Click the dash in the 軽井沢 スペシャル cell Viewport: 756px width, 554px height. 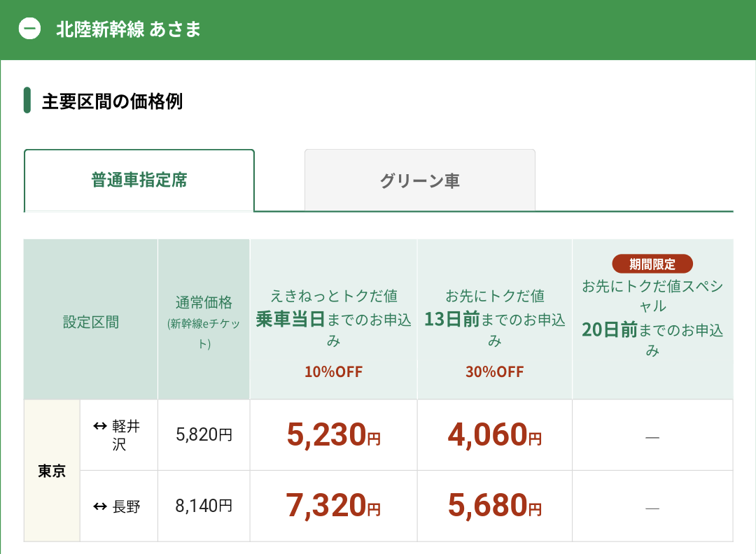(652, 437)
